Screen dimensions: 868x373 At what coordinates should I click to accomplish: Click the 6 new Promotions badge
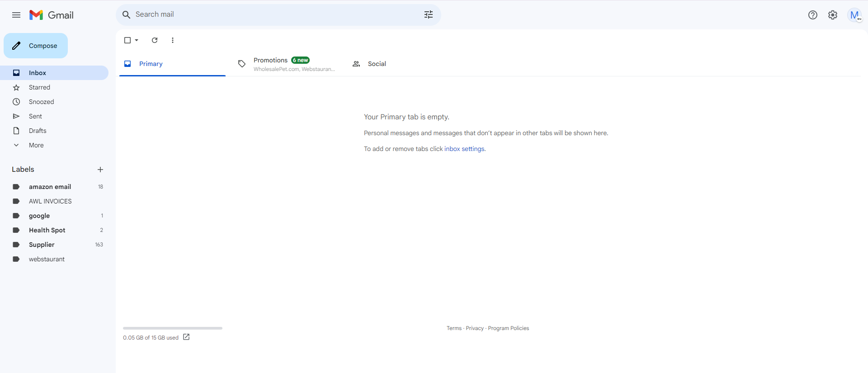click(x=300, y=60)
